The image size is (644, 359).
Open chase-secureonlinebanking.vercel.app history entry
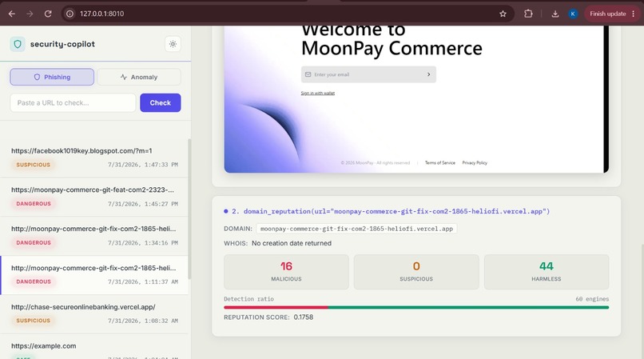click(x=94, y=314)
